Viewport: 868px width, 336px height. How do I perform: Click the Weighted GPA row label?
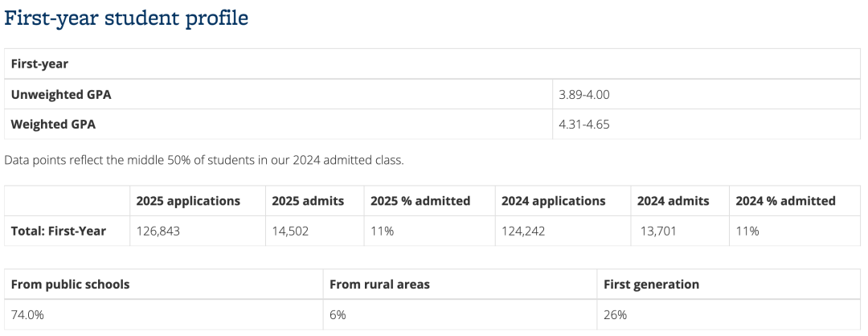(53, 125)
